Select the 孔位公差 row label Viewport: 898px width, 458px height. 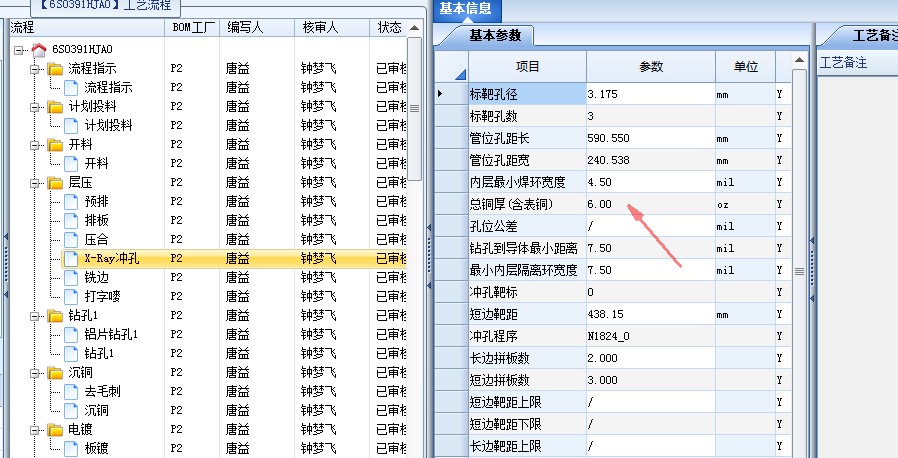pos(527,227)
